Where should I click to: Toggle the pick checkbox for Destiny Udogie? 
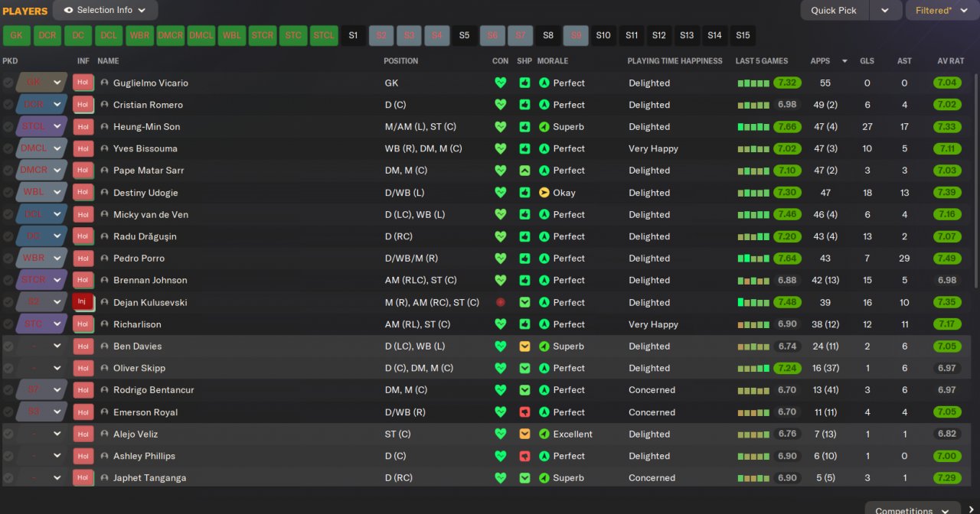pyautogui.click(x=8, y=193)
